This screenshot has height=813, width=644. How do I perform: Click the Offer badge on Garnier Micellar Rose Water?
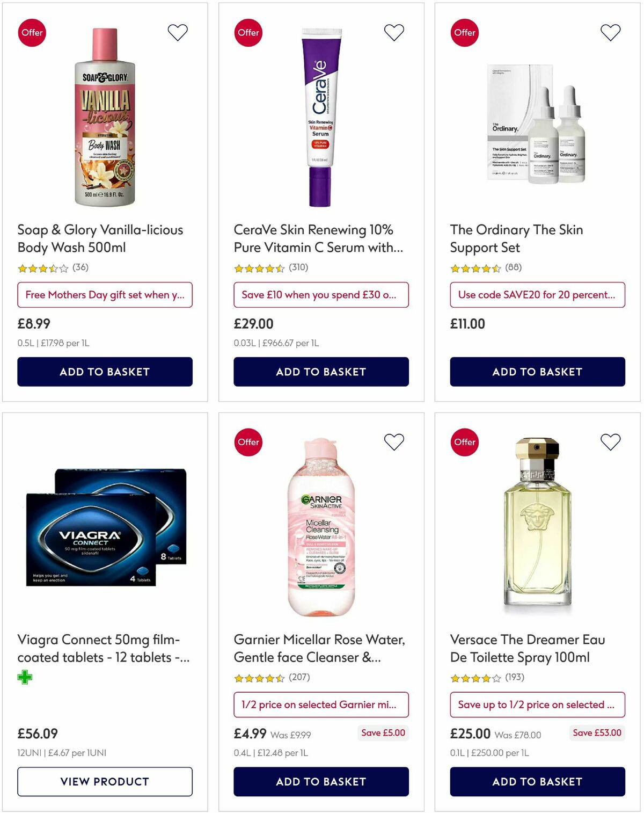248,442
